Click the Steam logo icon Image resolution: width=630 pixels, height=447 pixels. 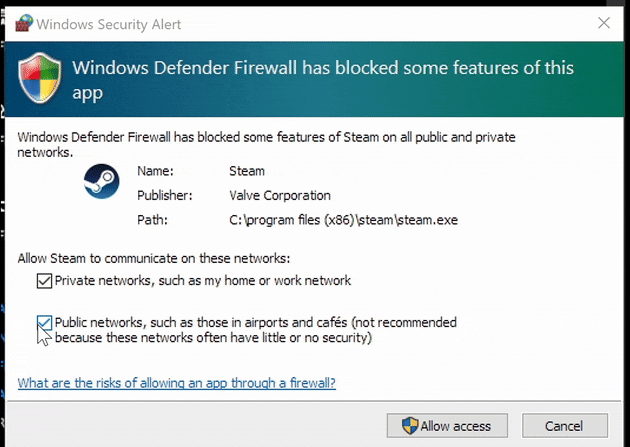click(x=98, y=186)
